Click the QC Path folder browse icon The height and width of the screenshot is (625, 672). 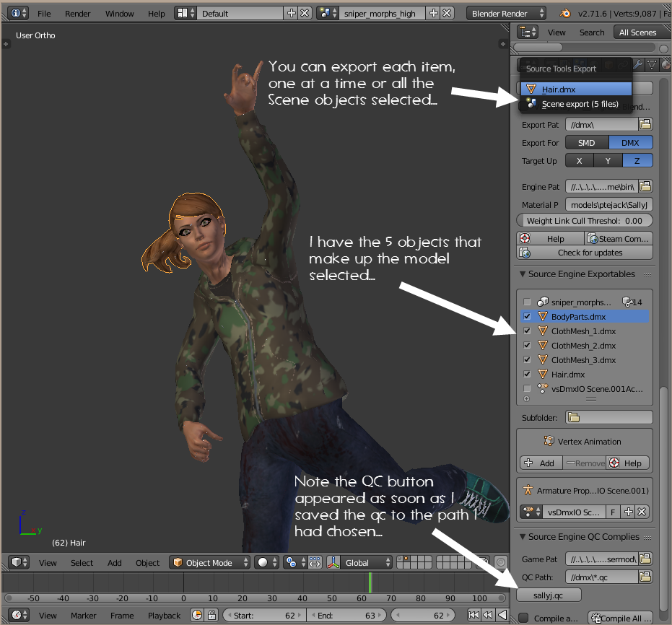pos(645,577)
